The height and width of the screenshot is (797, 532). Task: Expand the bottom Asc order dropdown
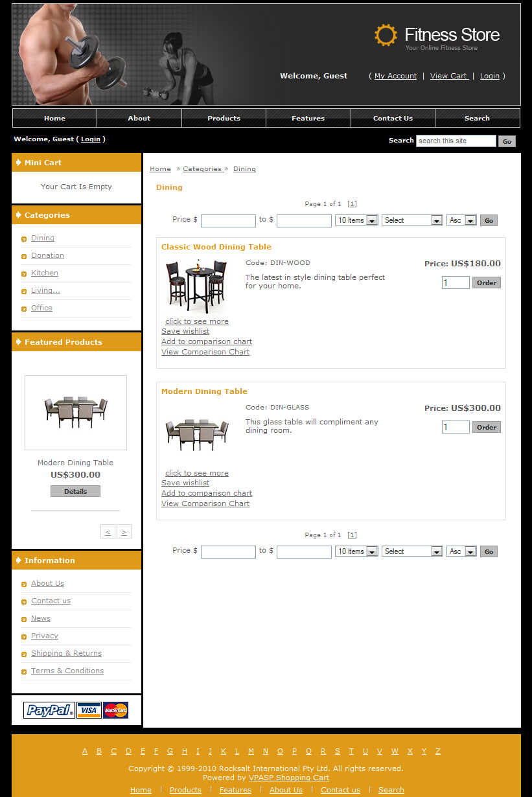pos(461,551)
